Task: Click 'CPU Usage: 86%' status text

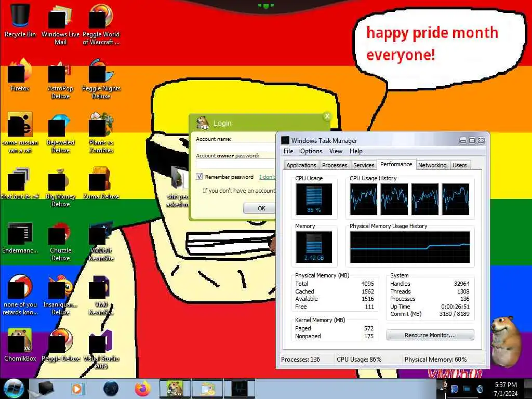Action: (359, 360)
